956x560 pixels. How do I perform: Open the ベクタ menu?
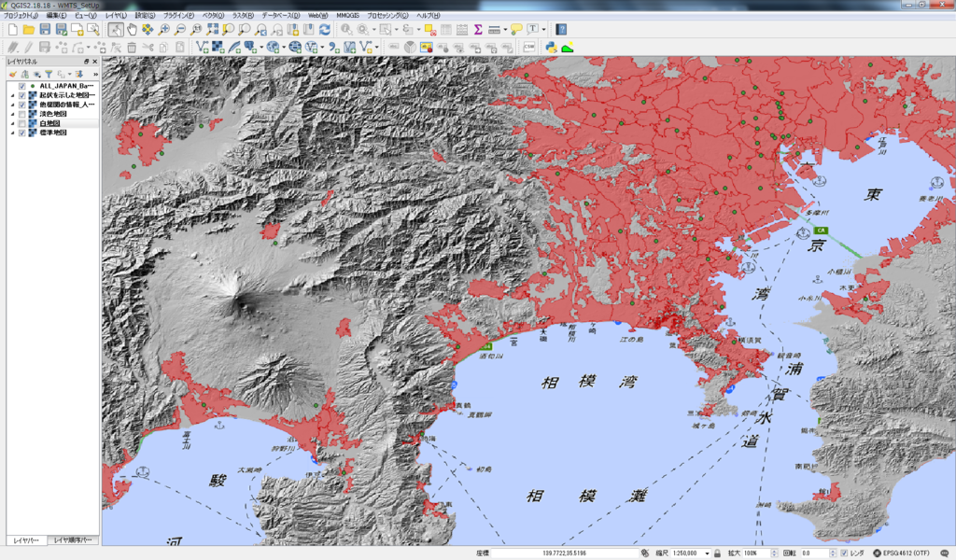(x=214, y=15)
